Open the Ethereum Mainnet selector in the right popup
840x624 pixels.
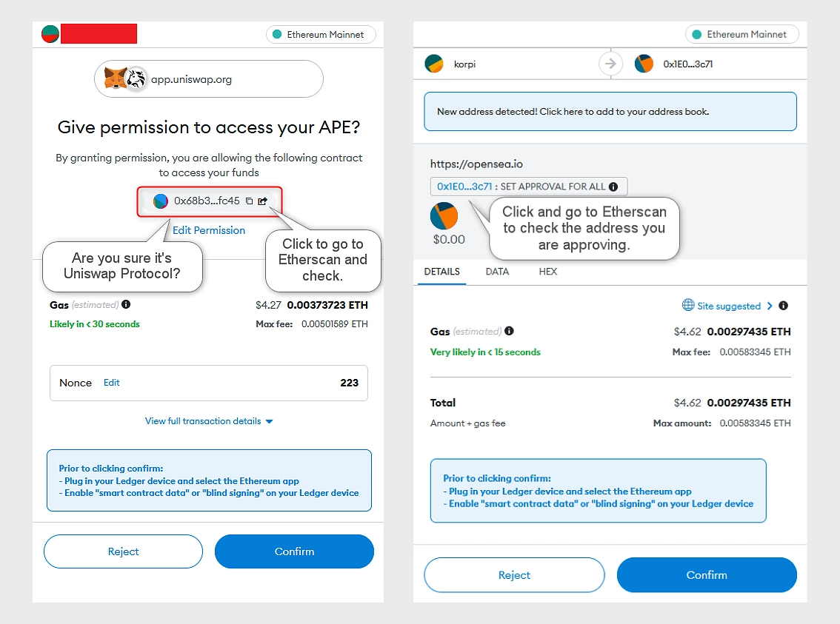point(742,34)
